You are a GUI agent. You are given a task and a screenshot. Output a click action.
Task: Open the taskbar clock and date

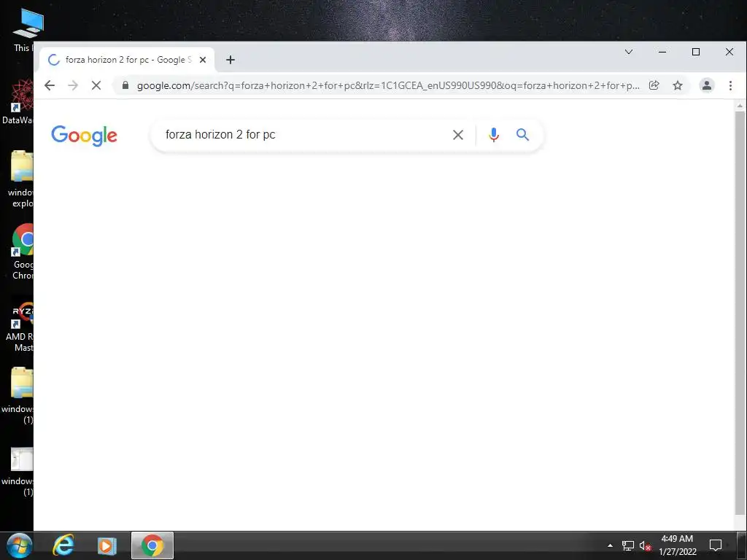[x=678, y=545]
